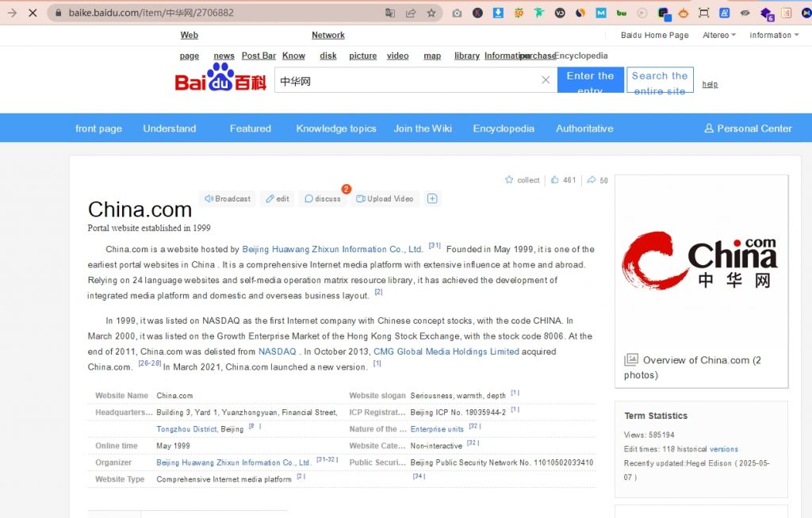Click the crossed-eye extension icon
This screenshot has width=812, height=518.
(x=745, y=13)
